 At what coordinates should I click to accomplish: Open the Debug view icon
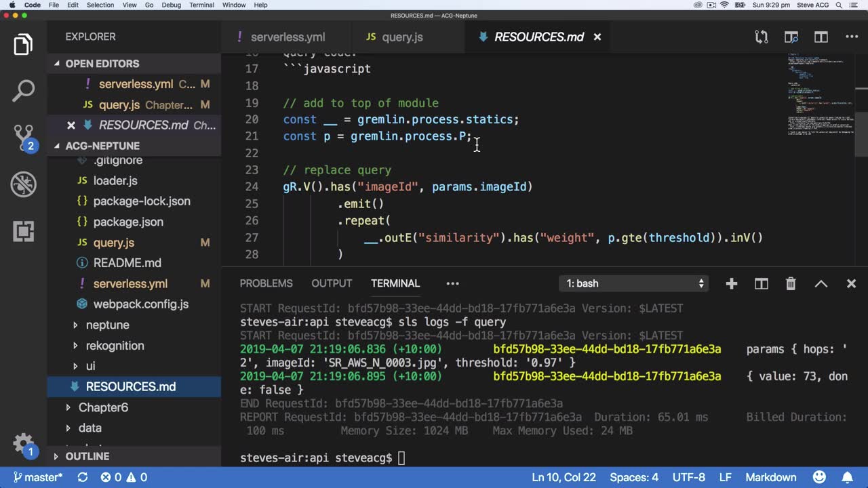(23, 184)
